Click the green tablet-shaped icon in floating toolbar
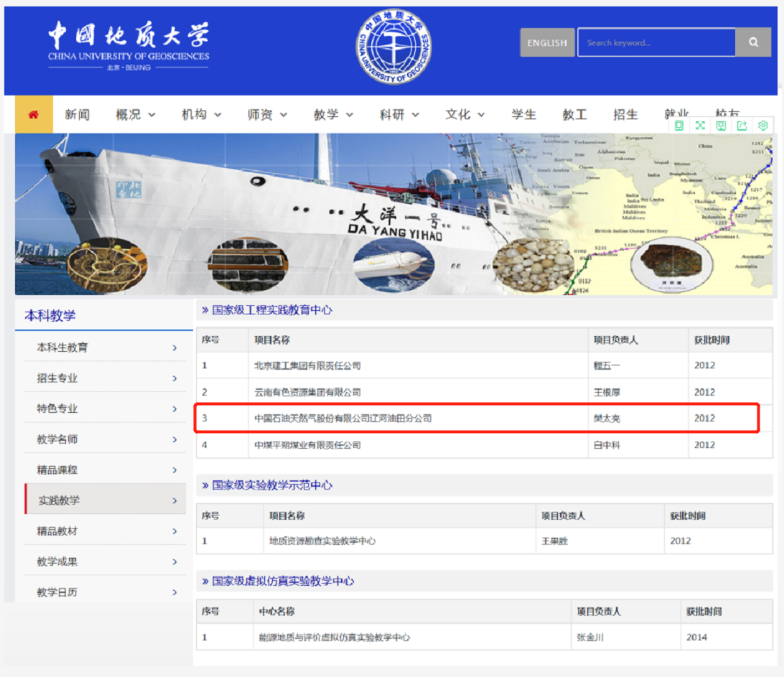This screenshot has width=784, height=677. [x=678, y=126]
